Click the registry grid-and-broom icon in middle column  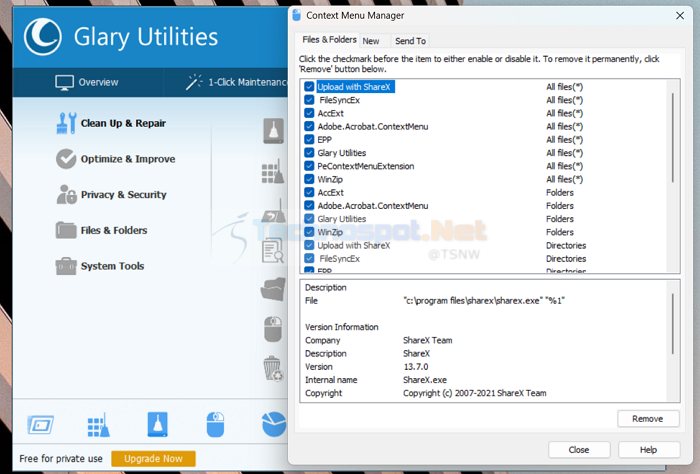[x=272, y=171]
